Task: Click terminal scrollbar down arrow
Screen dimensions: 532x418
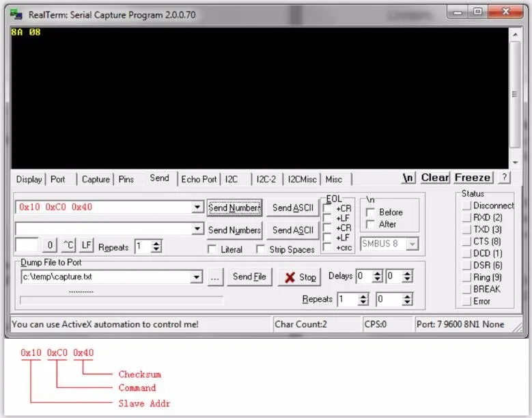Action: point(515,163)
